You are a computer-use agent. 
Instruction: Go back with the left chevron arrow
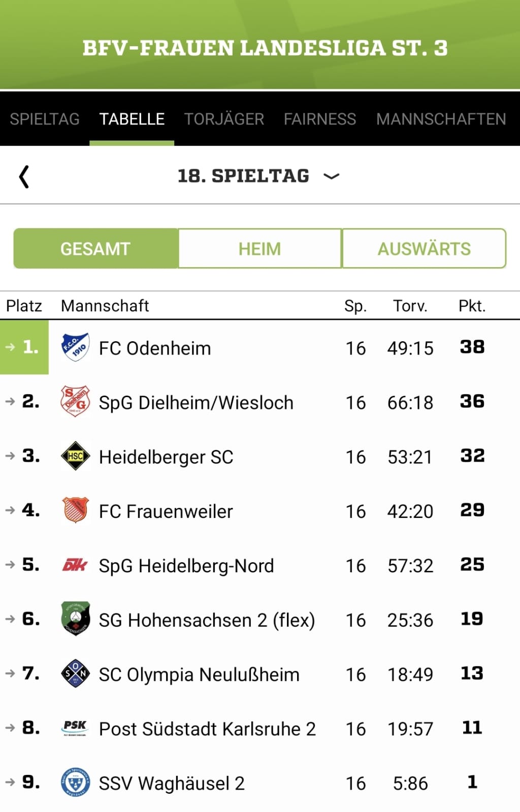24,177
